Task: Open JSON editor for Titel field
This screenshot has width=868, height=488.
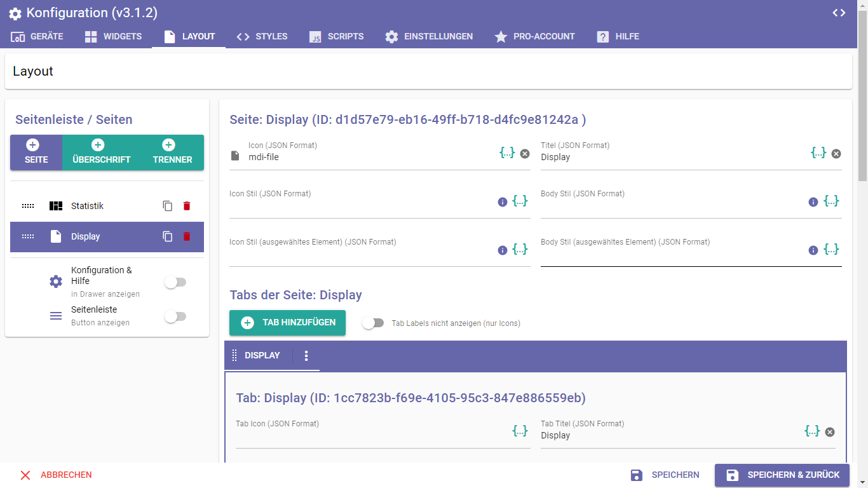Action: click(x=818, y=152)
